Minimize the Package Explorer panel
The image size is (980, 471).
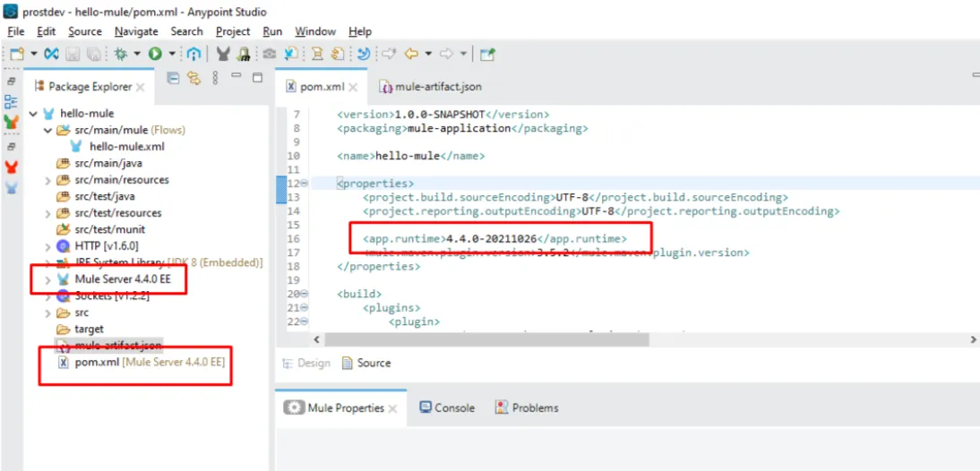(x=236, y=75)
